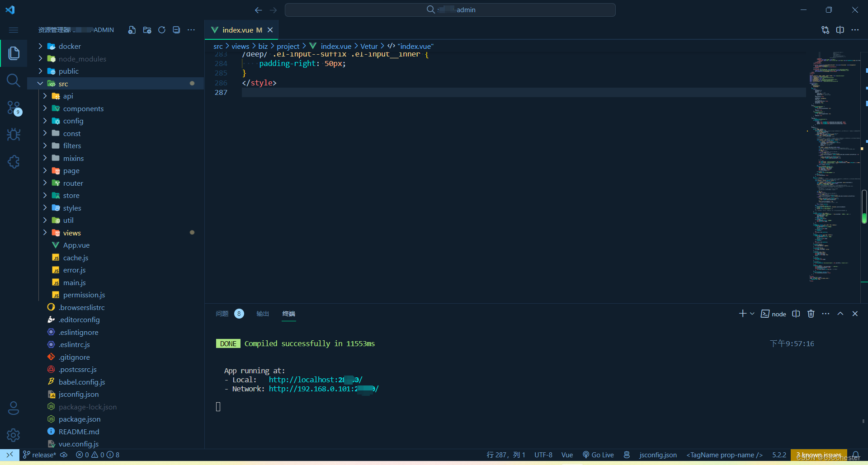
Task: Click the release* branch in the status bar
Action: click(39, 455)
